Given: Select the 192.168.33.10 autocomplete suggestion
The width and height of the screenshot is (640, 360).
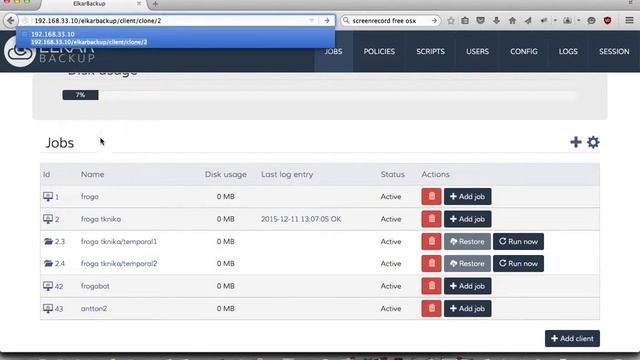Looking at the screenshot, I should pyautogui.click(x=53, y=34).
